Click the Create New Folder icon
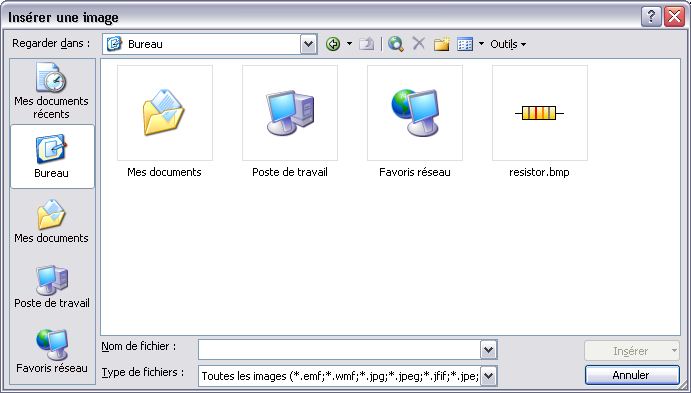This screenshot has width=691, height=393. click(x=442, y=44)
